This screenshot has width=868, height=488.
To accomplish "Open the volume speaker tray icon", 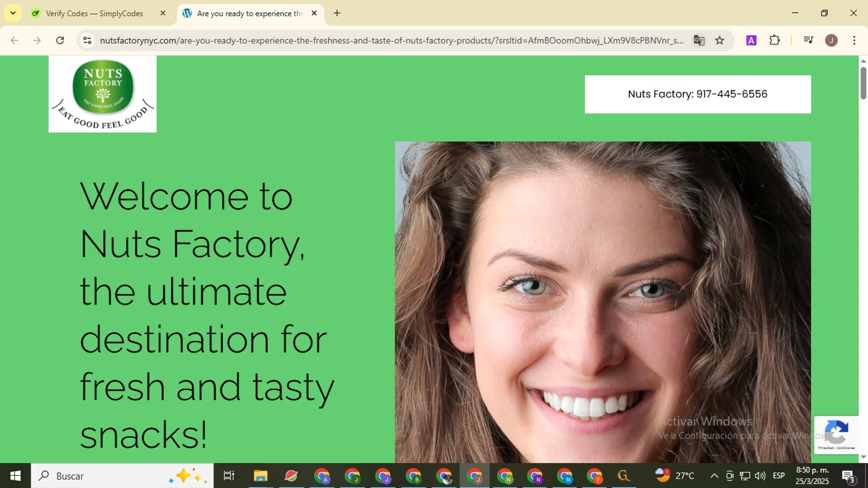I will 760,476.
